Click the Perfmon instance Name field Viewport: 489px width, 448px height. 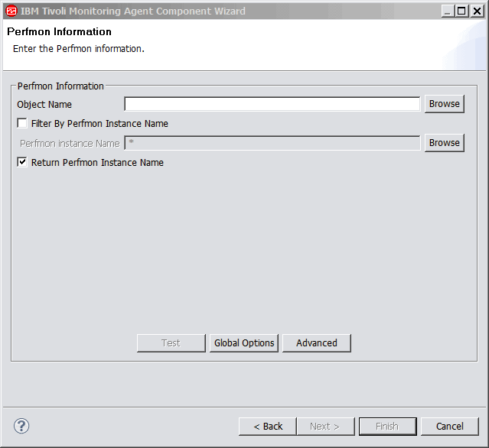click(x=272, y=143)
